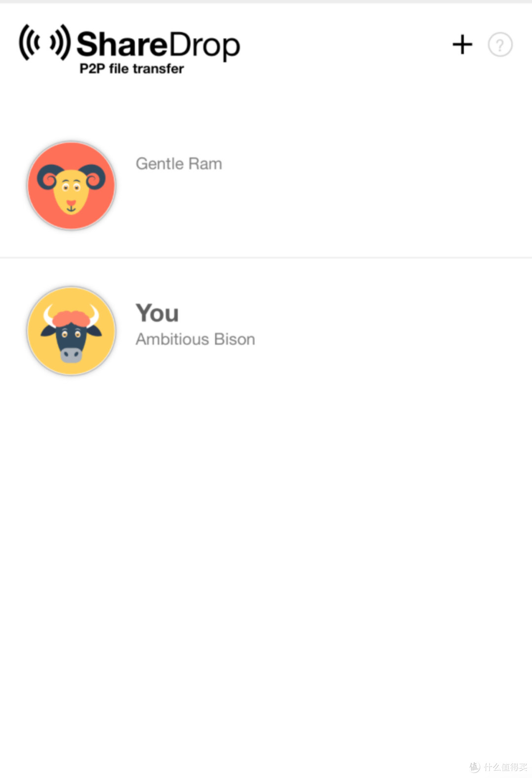Image resolution: width=532 pixels, height=778 pixels.
Task: Click the radio waves logo icon
Action: coord(45,42)
